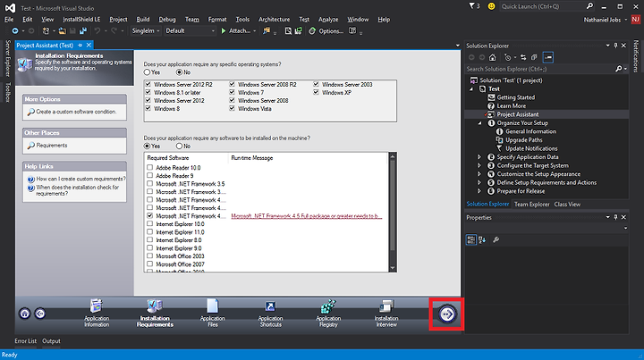Open the Default platform dropdown
Screen dimensions: 644x360
coord(191,30)
